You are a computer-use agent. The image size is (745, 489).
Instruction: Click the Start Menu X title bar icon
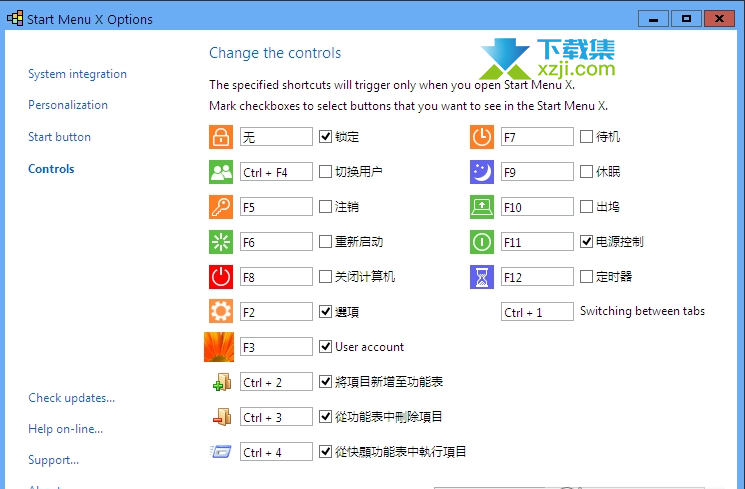pyautogui.click(x=15, y=19)
